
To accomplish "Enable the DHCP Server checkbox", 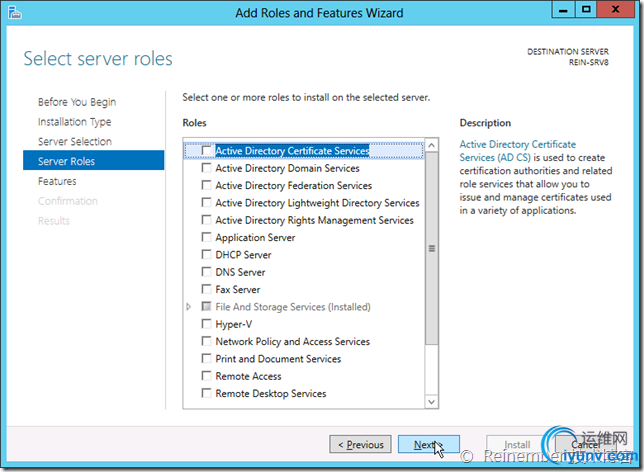I will [x=206, y=255].
